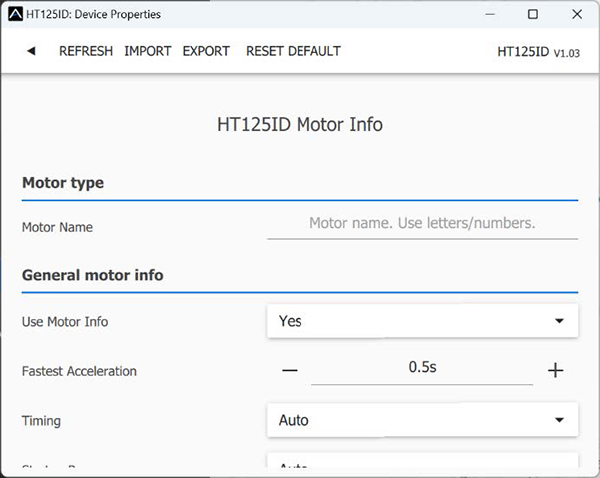Open the partially visible dropdown below Timing
Image resolution: width=600 pixels, height=478 pixels.
coord(422,465)
